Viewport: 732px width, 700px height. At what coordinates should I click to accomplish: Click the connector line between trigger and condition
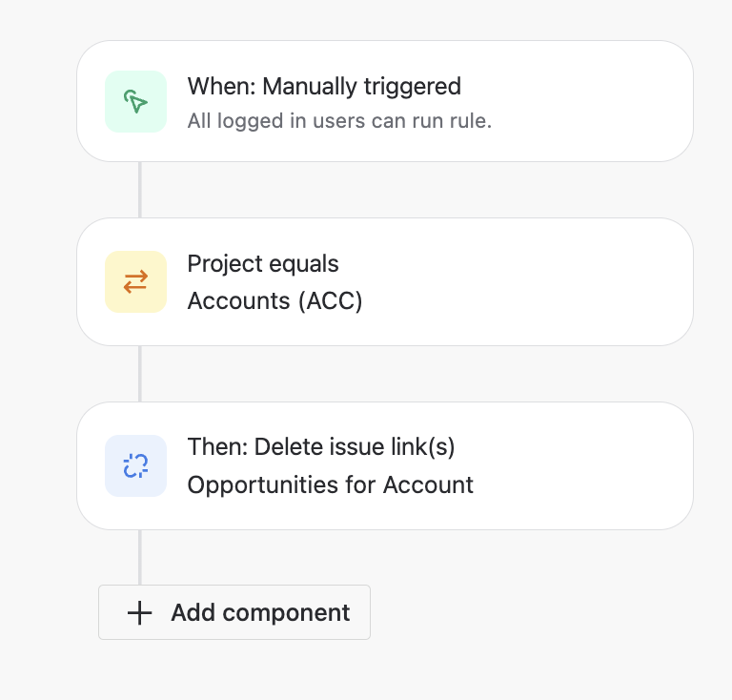pos(139,190)
